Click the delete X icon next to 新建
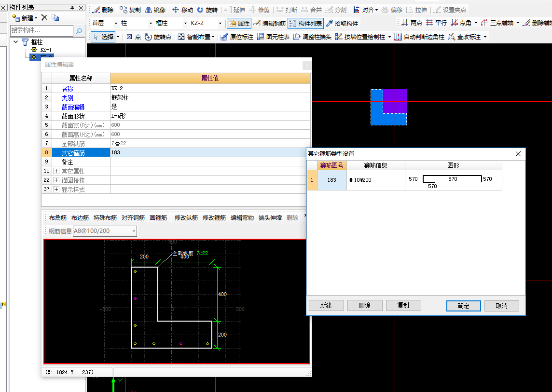Image resolution: width=552 pixels, height=392 pixels. pos(44,17)
